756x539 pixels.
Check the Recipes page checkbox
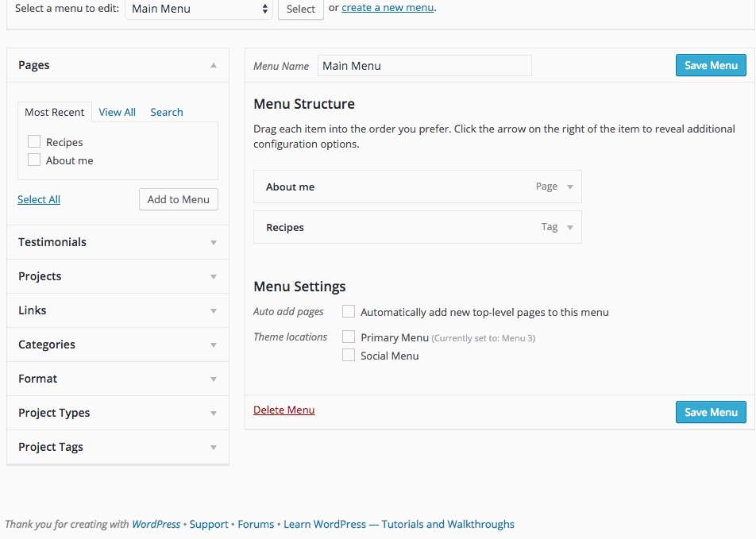[x=34, y=142]
